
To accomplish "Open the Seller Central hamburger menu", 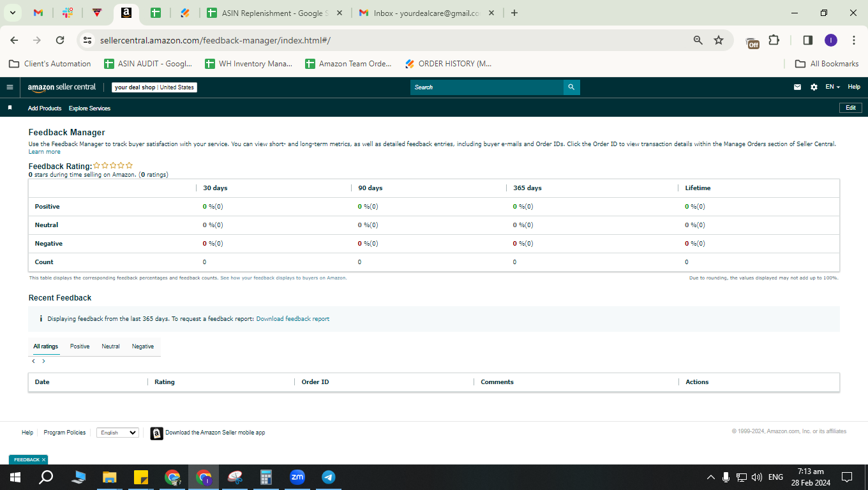I will pos(10,87).
